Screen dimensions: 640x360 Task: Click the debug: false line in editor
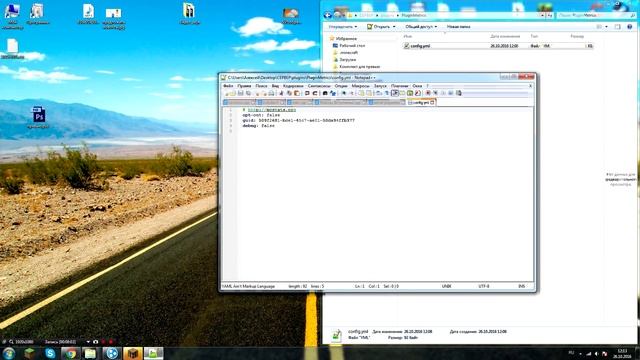(258, 126)
